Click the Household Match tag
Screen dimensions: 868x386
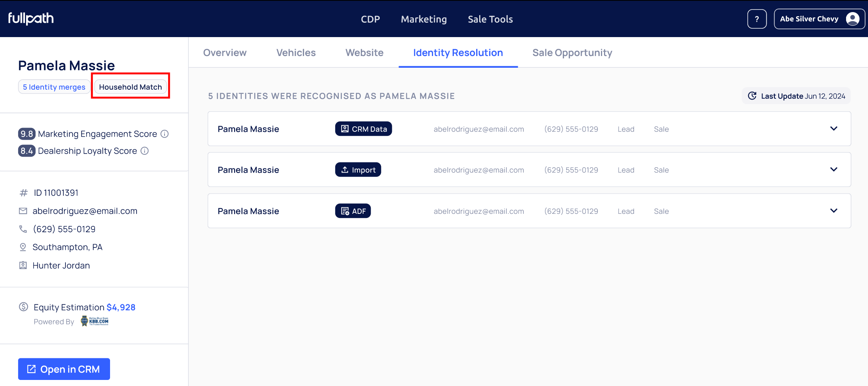[130, 87]
